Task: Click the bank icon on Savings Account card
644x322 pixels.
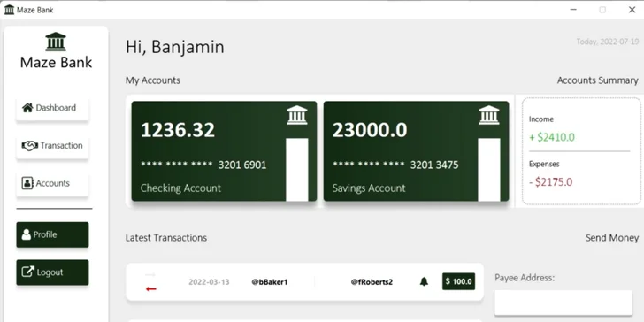Action: pos(488,115)
